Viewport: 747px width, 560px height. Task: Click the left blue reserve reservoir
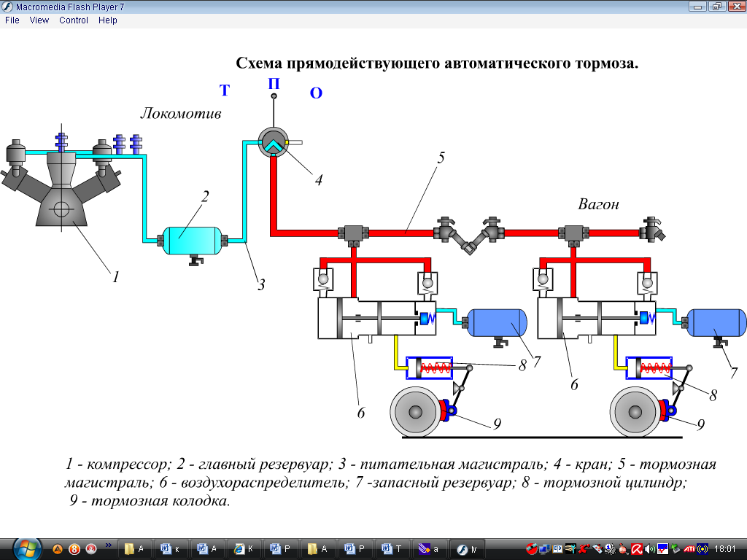497,323
